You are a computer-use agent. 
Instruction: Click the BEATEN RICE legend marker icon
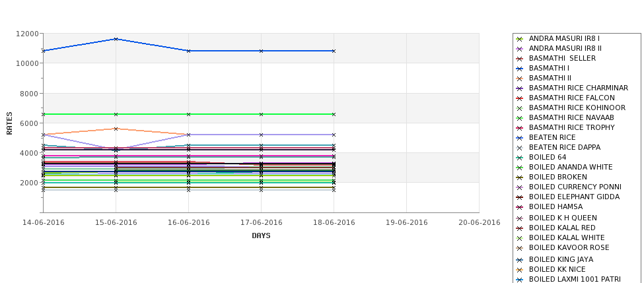520,139
